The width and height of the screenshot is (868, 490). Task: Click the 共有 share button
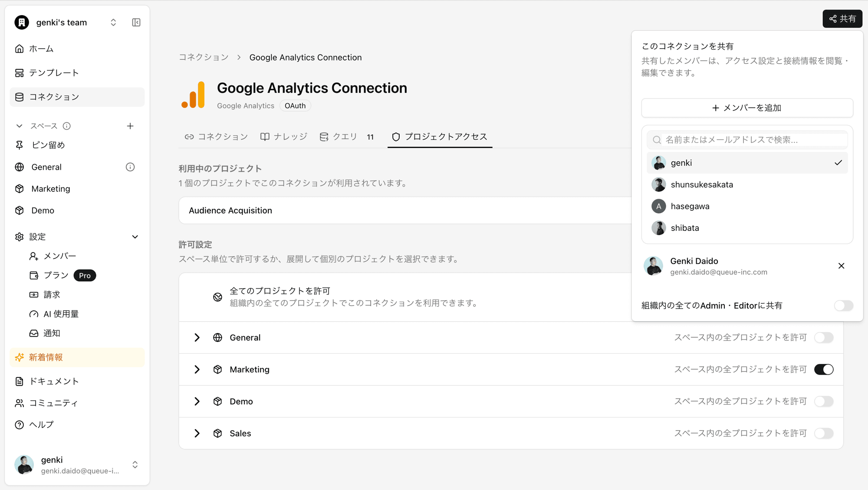tap(842, 19)
